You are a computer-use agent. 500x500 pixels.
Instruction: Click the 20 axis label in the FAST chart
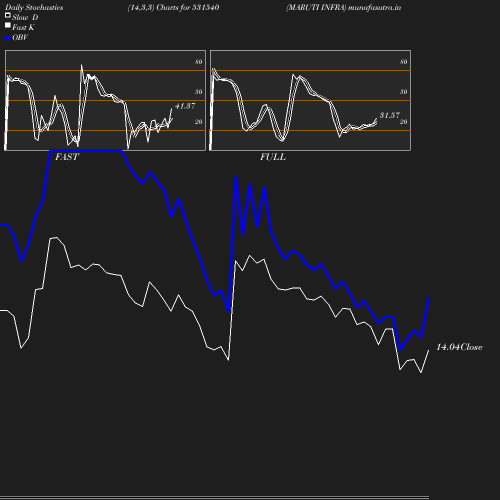(199, 122)
